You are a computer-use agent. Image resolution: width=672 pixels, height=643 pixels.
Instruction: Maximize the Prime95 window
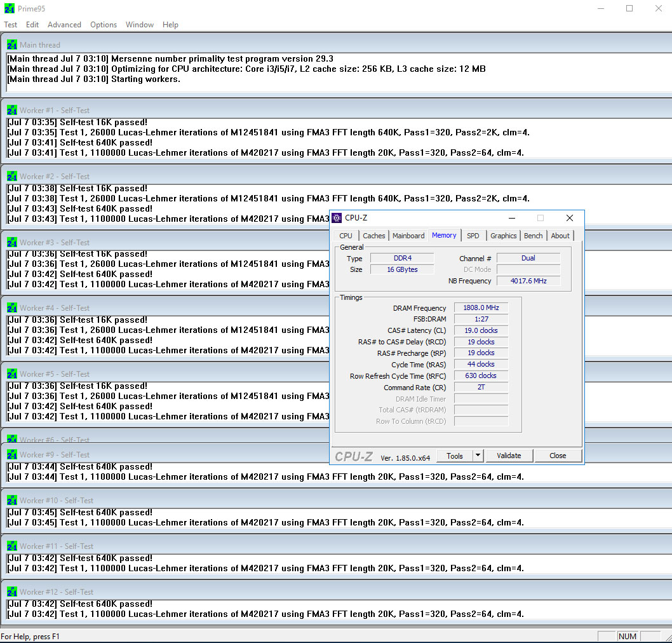coord(629,8)
